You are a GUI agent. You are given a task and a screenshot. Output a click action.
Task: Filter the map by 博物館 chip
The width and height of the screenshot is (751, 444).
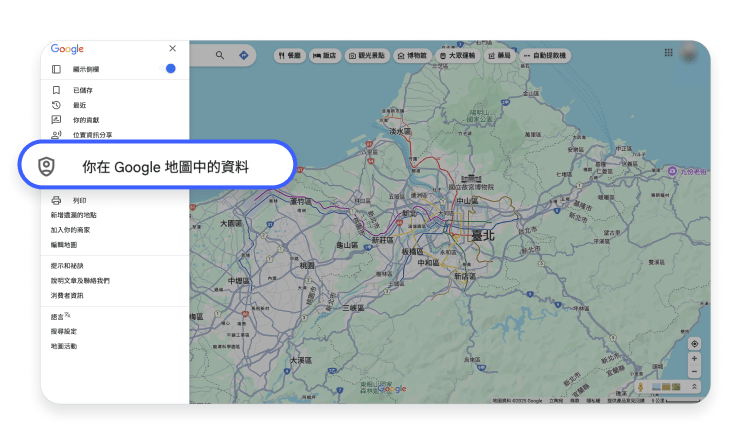412,56
